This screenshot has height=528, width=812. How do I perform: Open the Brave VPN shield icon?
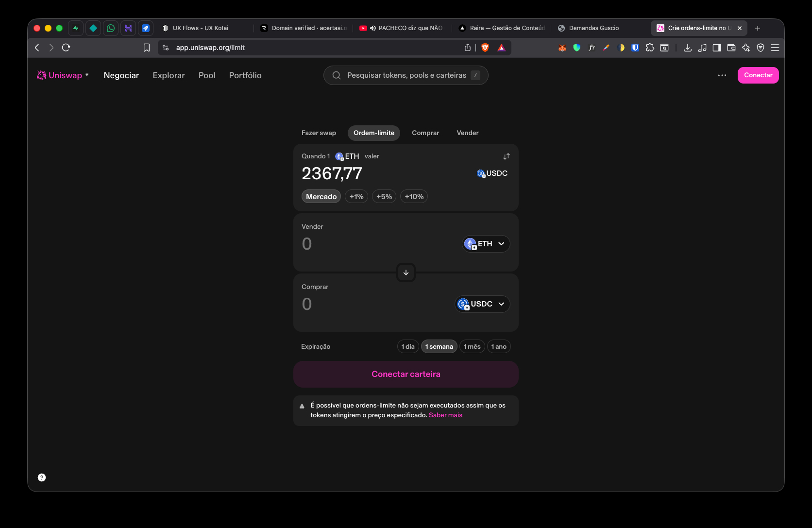click(x=761, y=48)
